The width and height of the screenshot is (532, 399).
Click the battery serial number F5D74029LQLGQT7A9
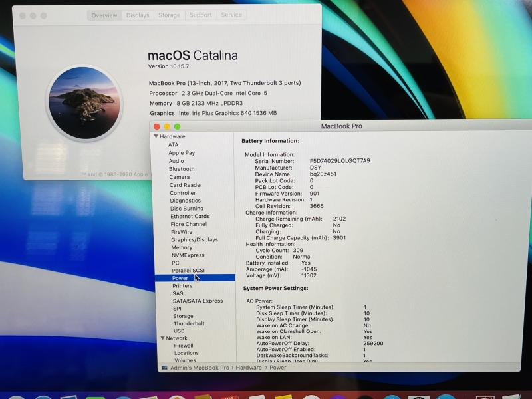340,161
